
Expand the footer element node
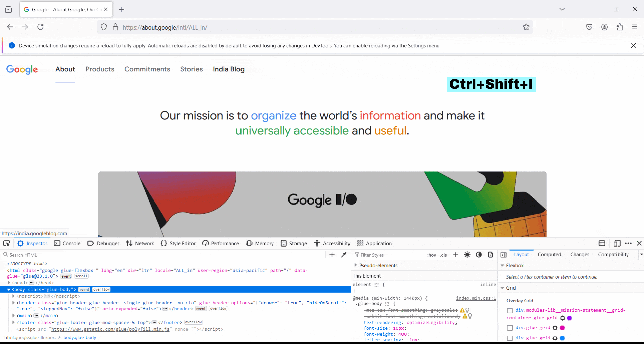coord(13,322)
